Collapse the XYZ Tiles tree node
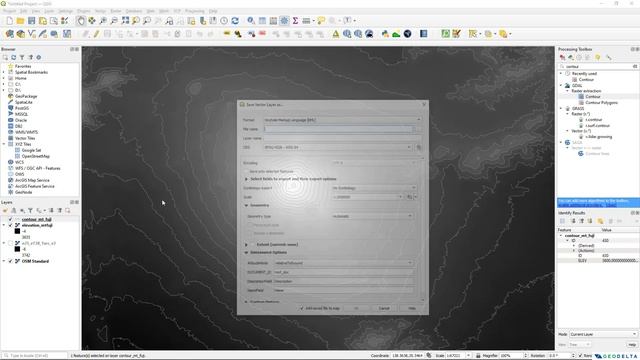Viewport: 640px width, 360px height. (4, 144)
